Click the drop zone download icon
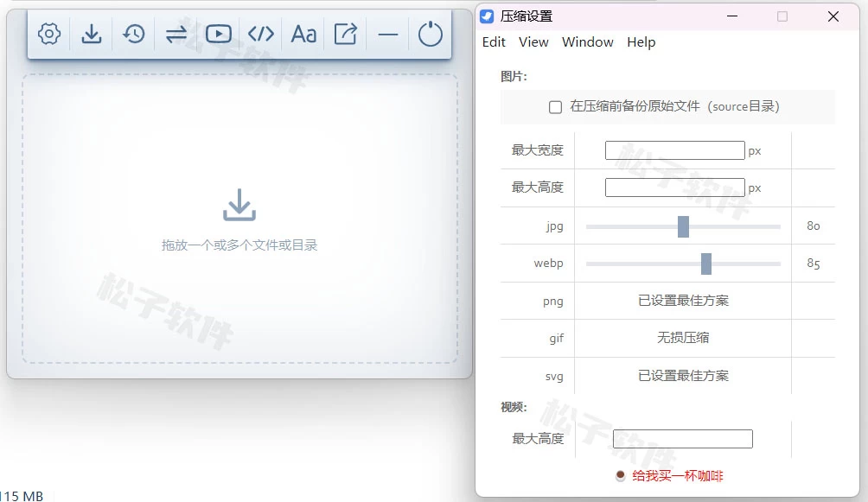 tap(239, 205)
